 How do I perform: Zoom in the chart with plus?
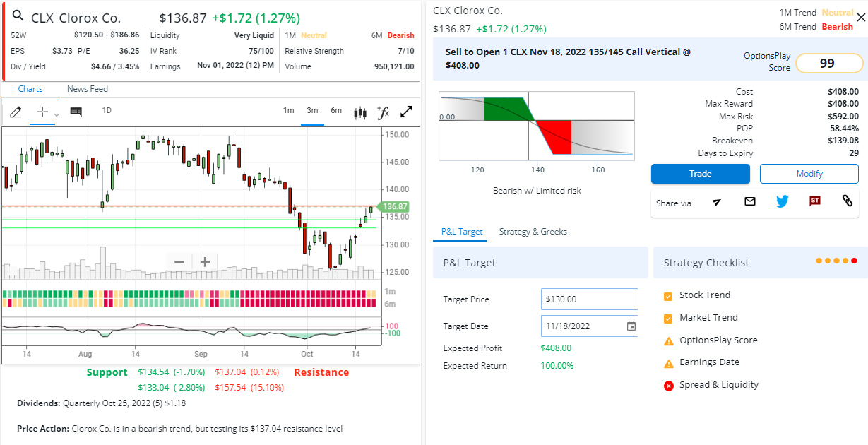click(x=205, y=262)
